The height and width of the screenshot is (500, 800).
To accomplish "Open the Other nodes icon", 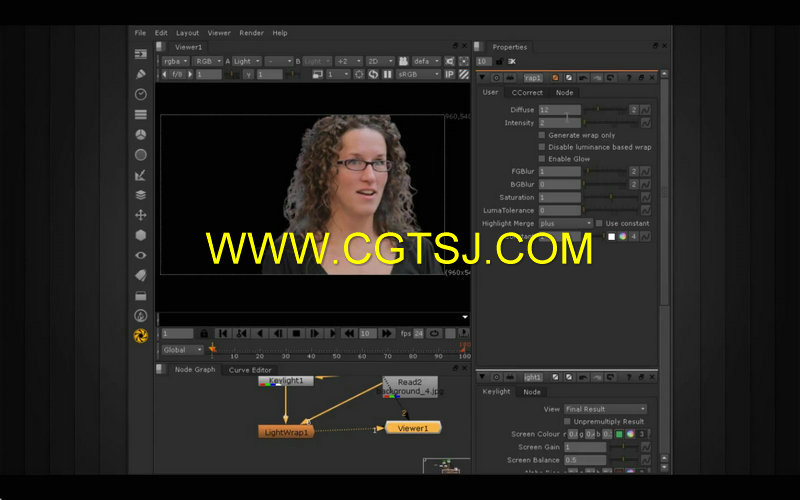I will (141, 295).
